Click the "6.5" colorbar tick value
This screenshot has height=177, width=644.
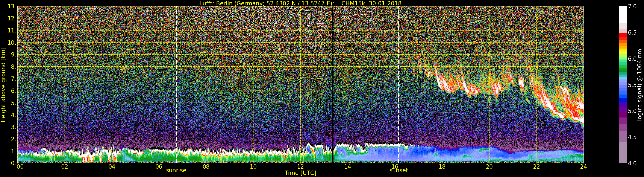(632, 33)
